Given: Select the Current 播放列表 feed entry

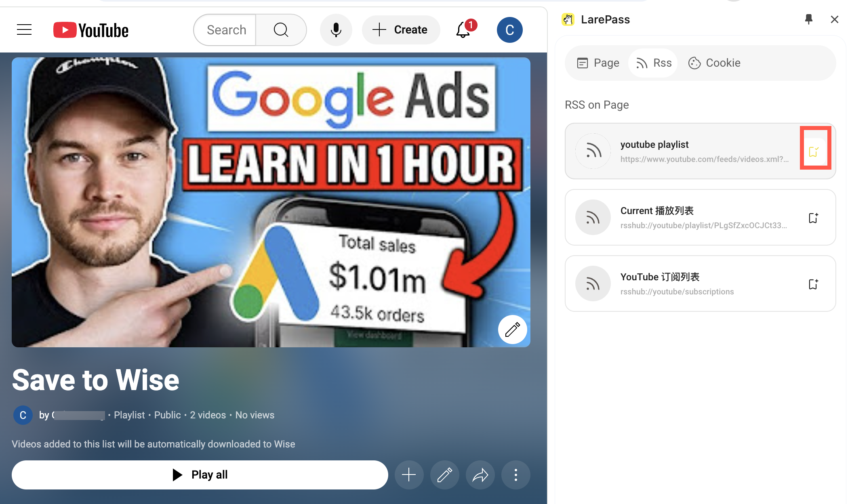Looking at the screenshot, I should 700,217.
